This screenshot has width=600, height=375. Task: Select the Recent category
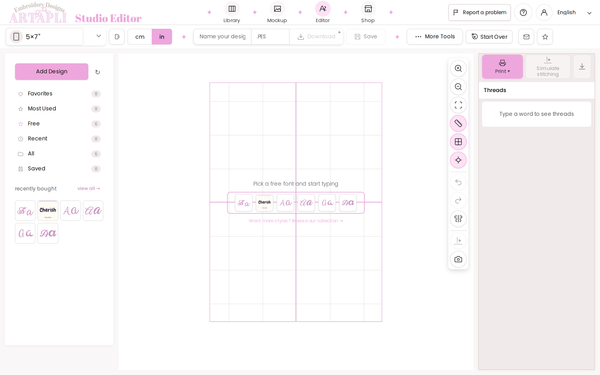coord(59,139)
